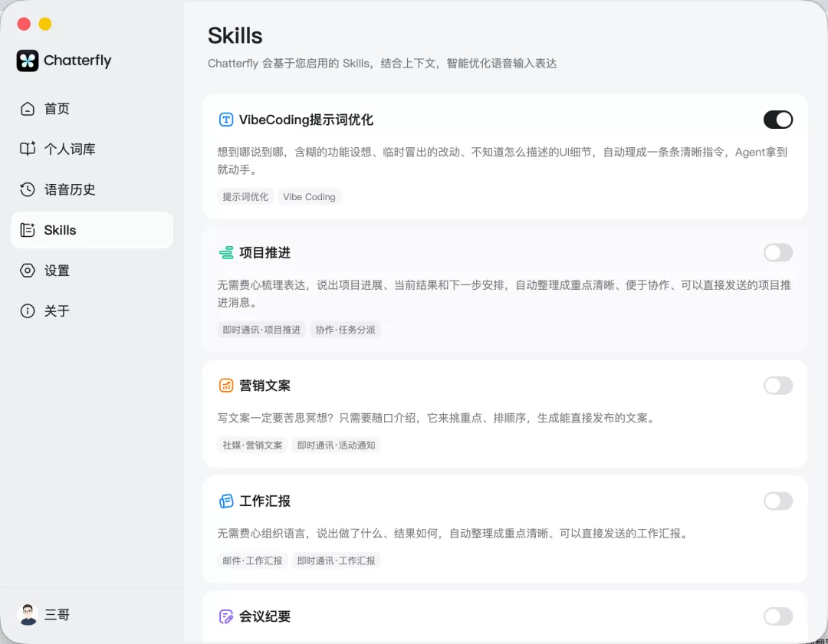Click the book icon beside 个人词库
This screenshot has width=828, height=644.
[x=28, y=149]
